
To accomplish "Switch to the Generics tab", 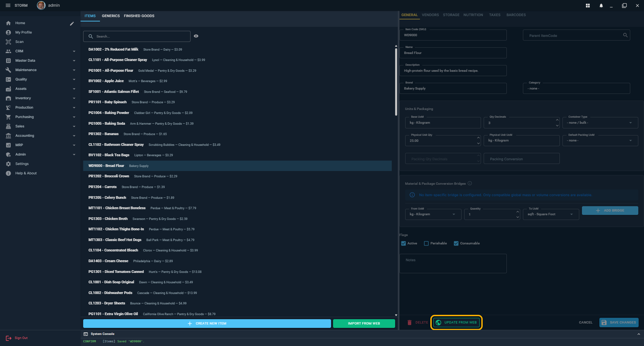I will pyautogui.click(x=111, y=16).
